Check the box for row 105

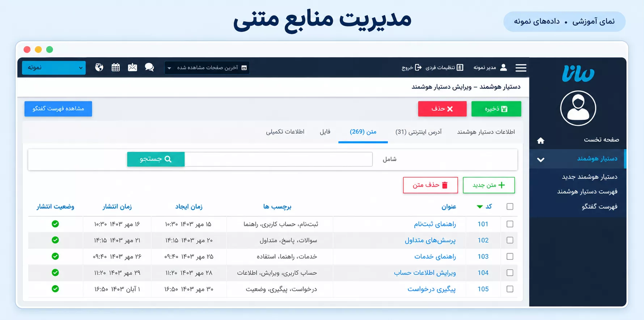tap(510, 289)
